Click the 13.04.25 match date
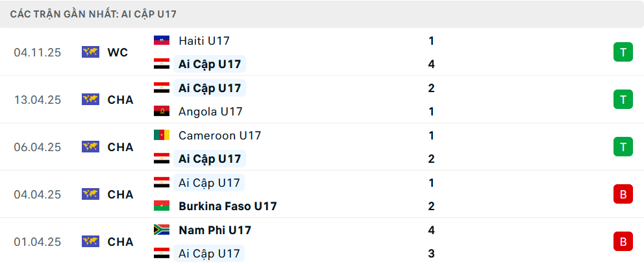 [37, 100]
